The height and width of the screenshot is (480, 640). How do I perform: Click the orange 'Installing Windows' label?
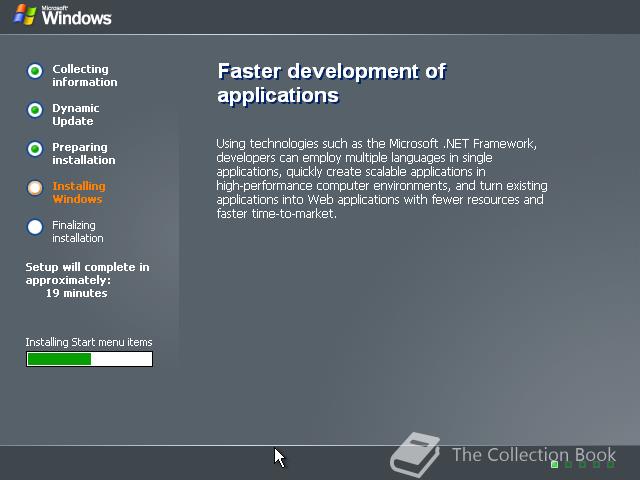[79, 193]
